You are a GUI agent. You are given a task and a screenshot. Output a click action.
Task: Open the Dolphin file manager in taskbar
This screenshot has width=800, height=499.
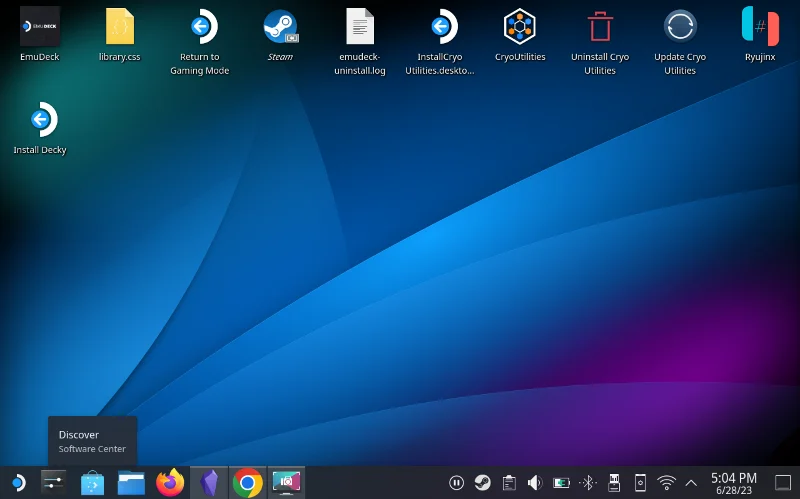[131, 483]
